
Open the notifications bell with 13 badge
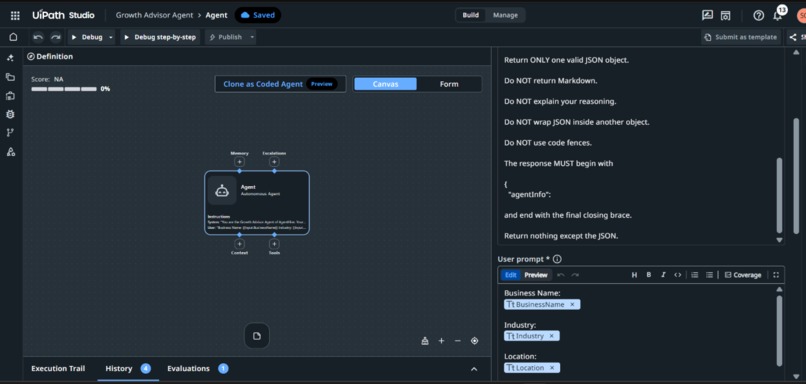pyautogui.click(x=778, y=15)
